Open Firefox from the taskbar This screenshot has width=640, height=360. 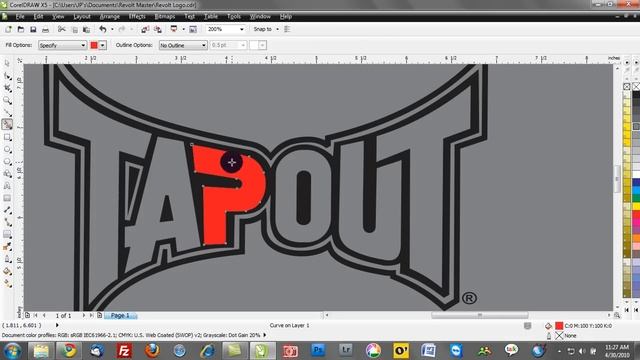tap(152, 351)
